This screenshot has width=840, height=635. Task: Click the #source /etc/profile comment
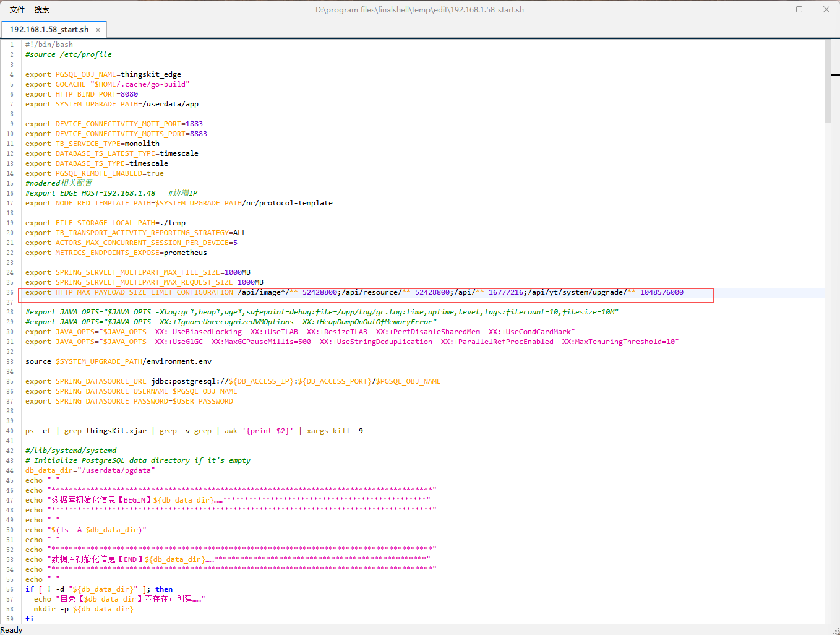tap(69, 54)
